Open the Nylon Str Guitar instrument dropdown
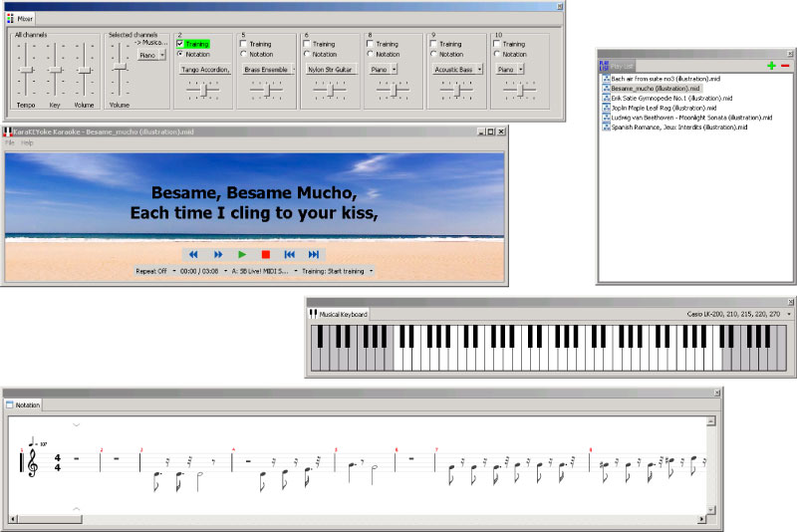The image size is (797, 532). 332,69
